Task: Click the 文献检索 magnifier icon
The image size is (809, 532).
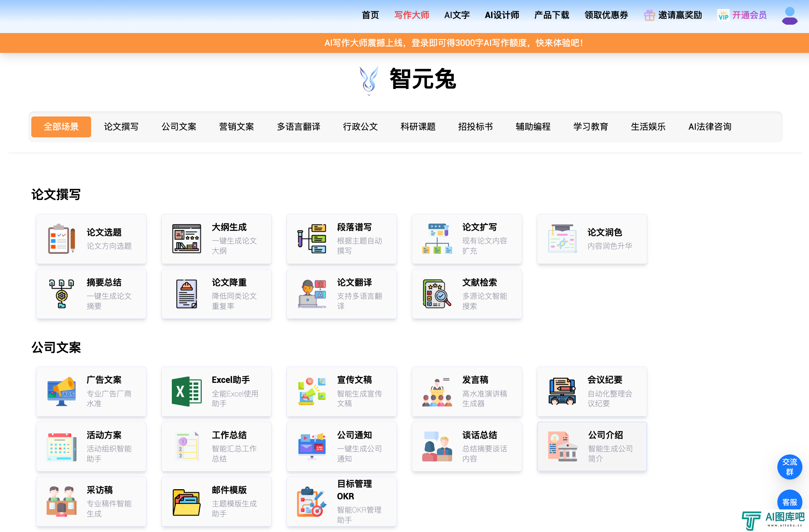Action: pyautogui.click(x=437, y=294)
